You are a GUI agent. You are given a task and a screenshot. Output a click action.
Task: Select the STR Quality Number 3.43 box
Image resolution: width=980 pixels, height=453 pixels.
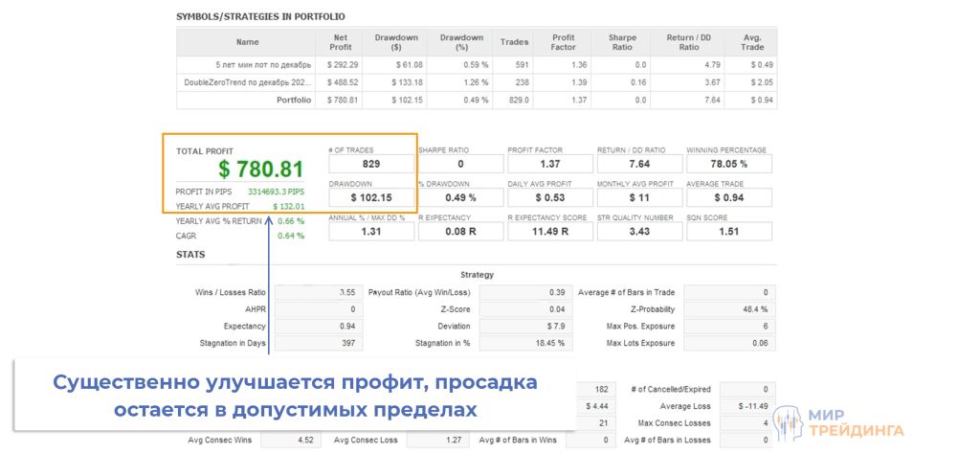point(640,231)
